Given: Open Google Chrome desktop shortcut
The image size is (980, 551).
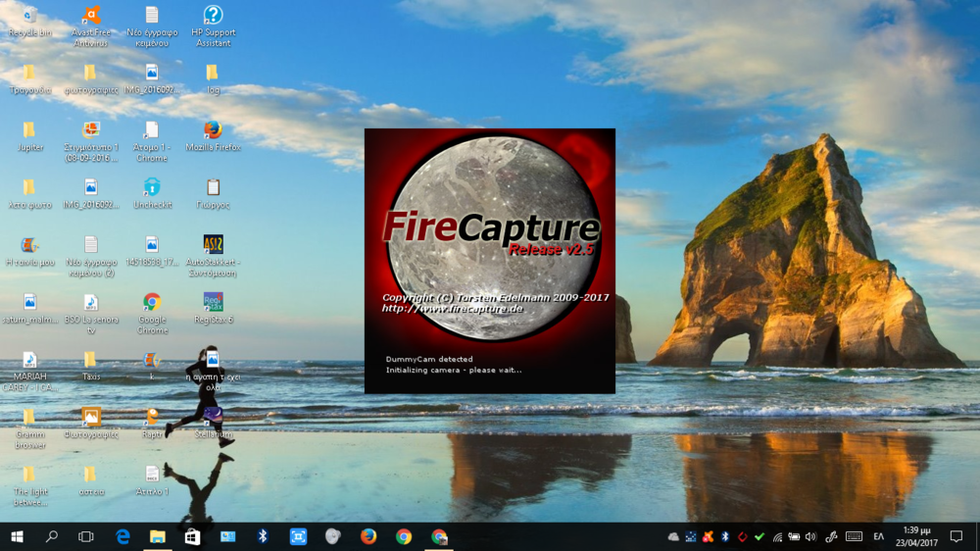Looking at the screenshot, I should (152, 302).
